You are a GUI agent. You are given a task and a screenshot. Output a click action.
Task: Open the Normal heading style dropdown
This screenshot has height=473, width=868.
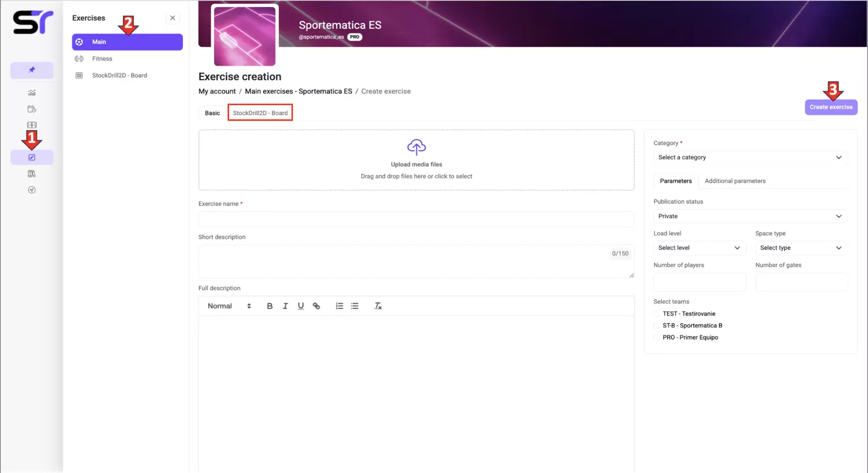(229, 306)
